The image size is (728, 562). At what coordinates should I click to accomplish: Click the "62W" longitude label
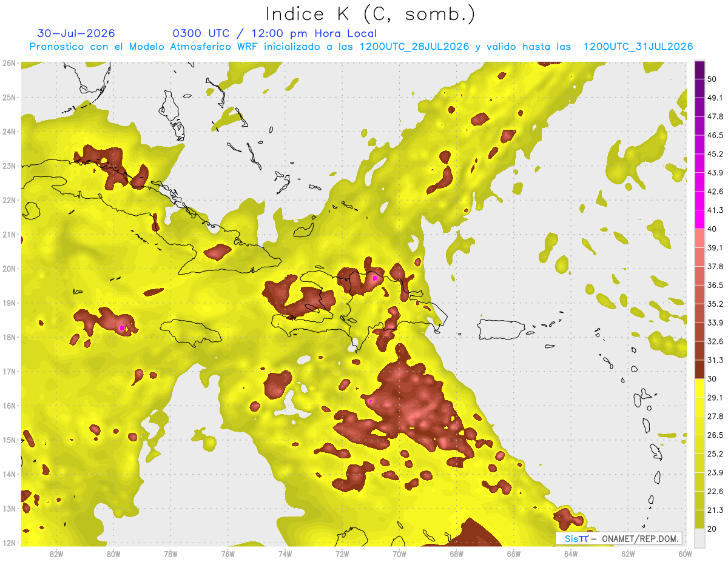628,554
